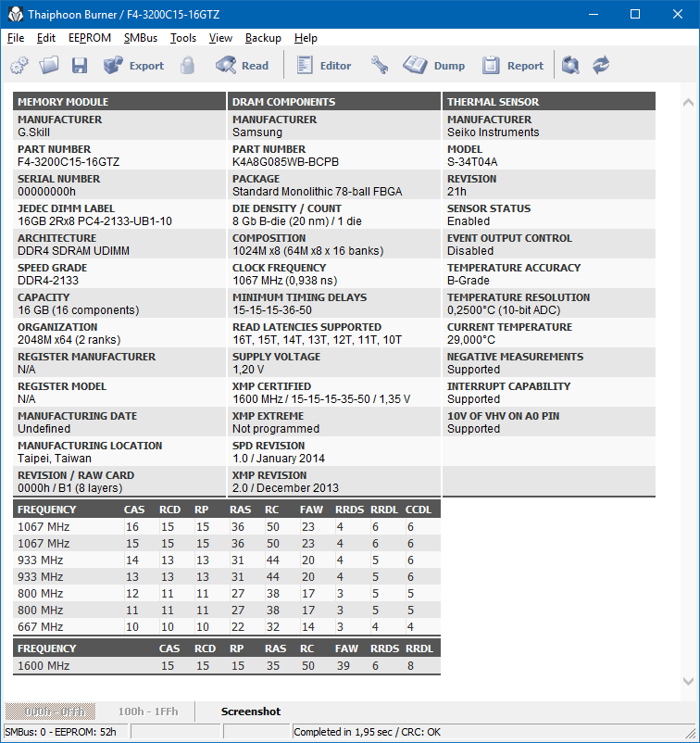Image resolution: width=700 pixels, height=743 pixels.
Task: Click the JEDEC label 16GB 2Rx8 PC4-2133-UB1-10
Action: pyautogui.click(x=94, y=221)
